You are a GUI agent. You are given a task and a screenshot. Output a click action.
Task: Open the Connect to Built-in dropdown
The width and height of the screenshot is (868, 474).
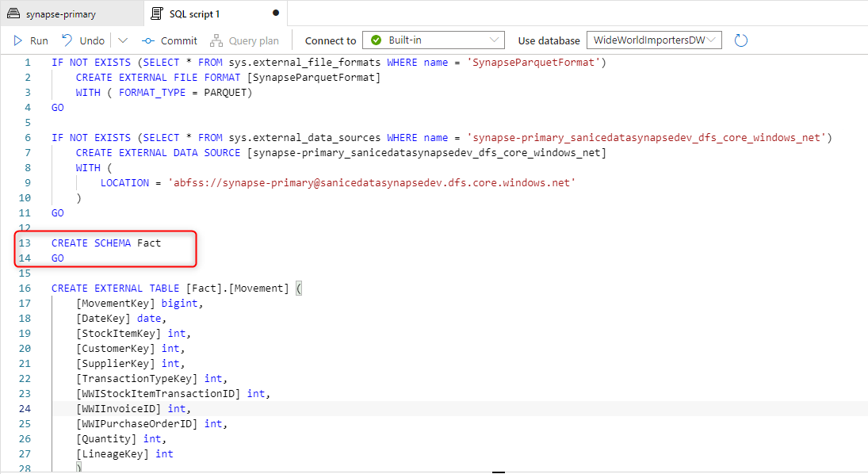coord(434,40)
